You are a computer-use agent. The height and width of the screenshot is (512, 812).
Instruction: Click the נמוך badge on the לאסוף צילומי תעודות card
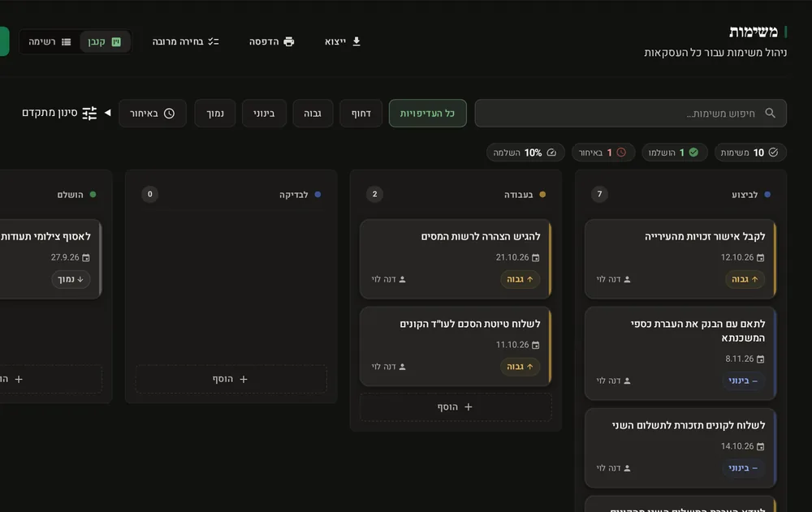point(71,280)
